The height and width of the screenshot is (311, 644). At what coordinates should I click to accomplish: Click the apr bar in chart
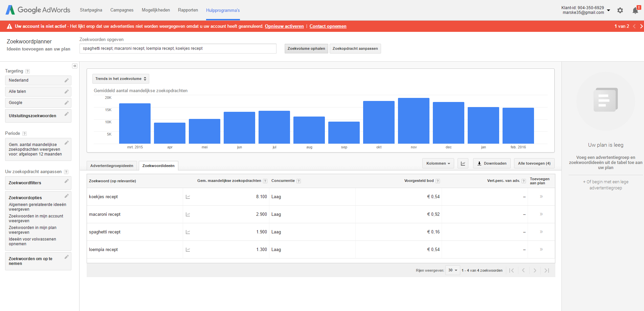click(170, 133)
